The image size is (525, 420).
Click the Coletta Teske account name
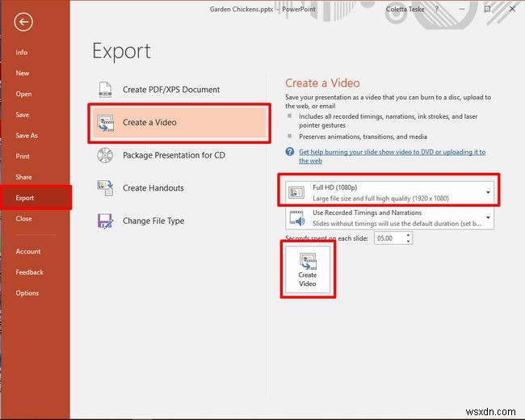tap(405, 9)
